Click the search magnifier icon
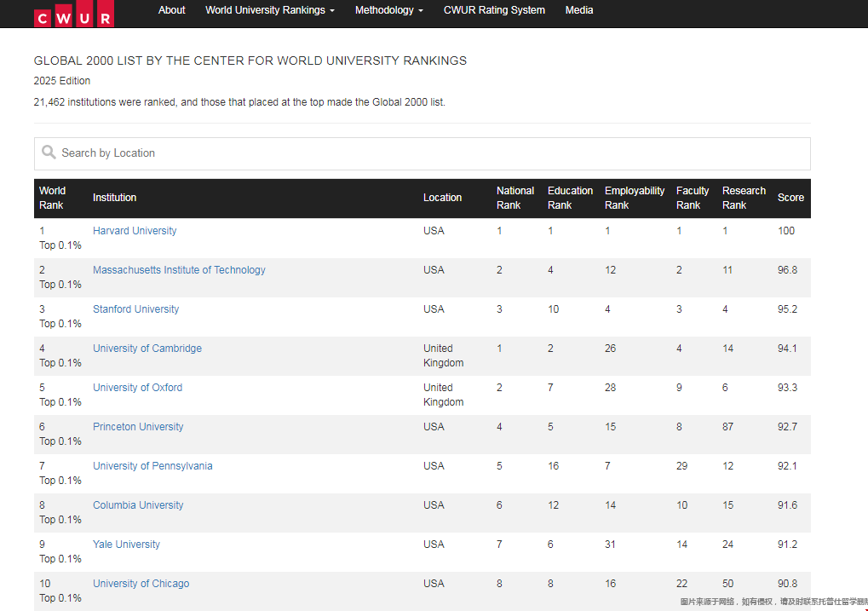This screenshot has height=611, width=868. (49, 153)
